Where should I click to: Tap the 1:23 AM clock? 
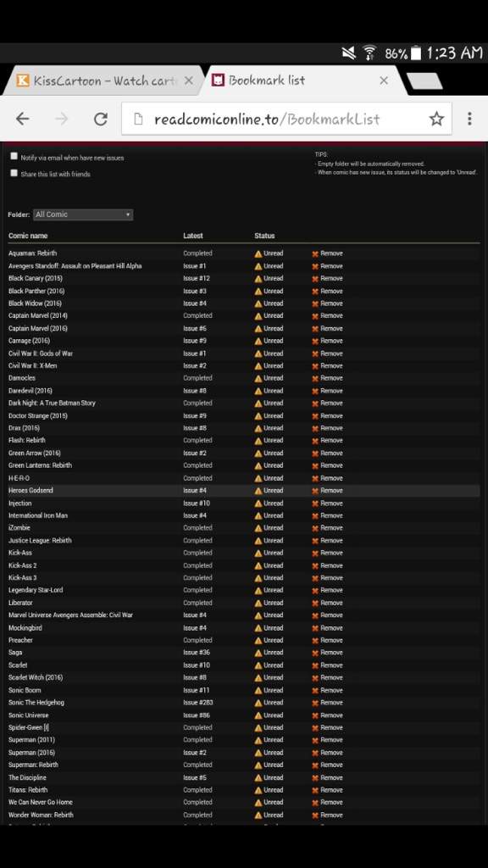(455, 53)
